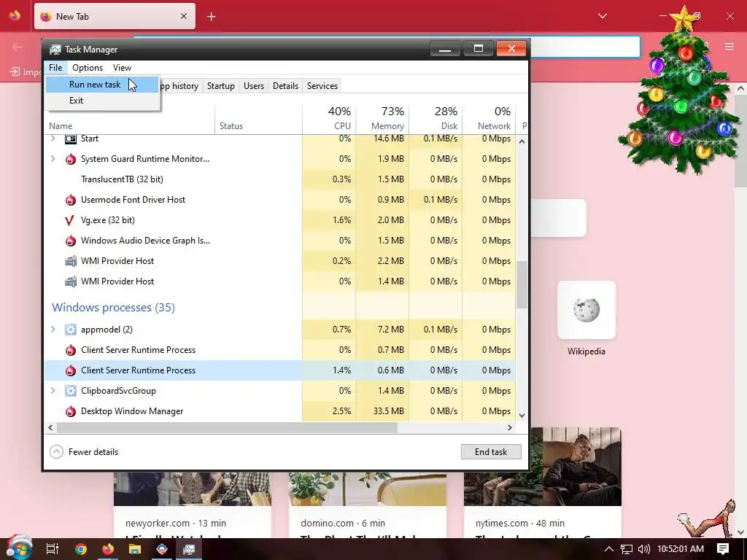
Task: Launch Google Chrome from the taskbar
Action: pos(81,549)
